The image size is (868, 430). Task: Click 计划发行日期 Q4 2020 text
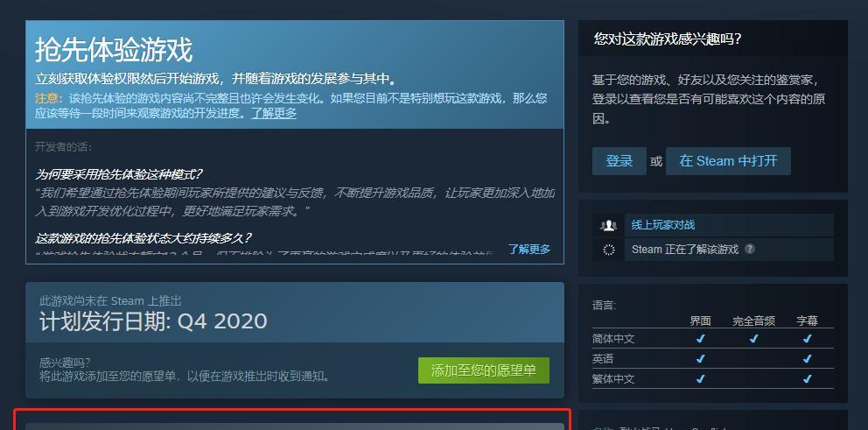(x=153, y=321)
